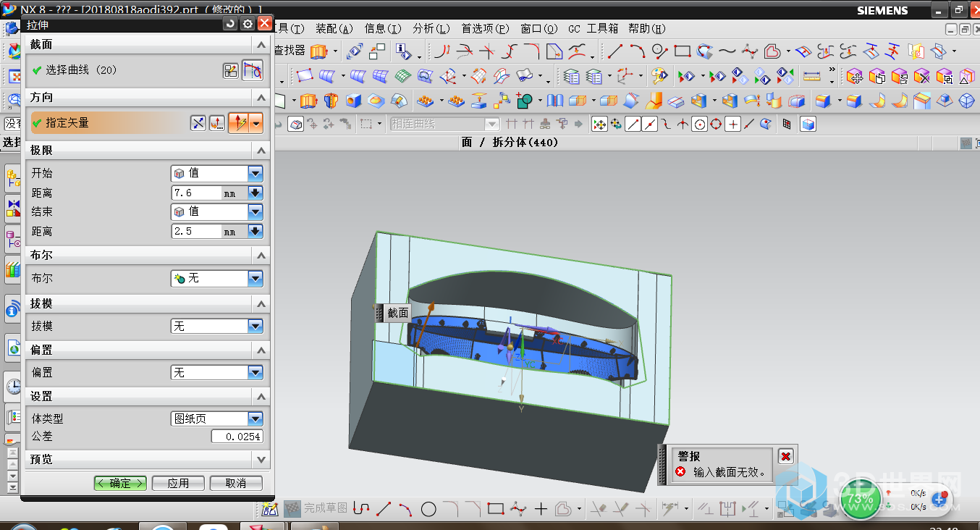This screenshot has height=530, width=980.
Task: Open the 分析(L) menu
Action: [431, 29]
